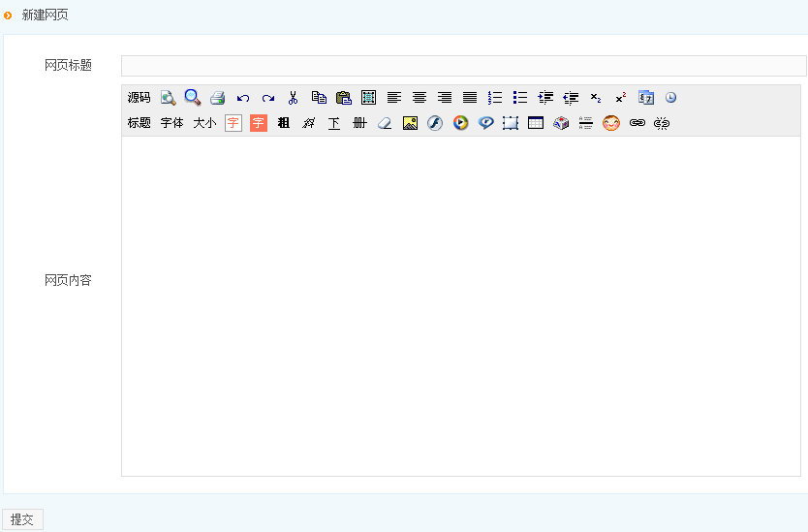This screenshot has height=532, width=808.
Task: Click the paste clipboard icon
Action: 343,98
